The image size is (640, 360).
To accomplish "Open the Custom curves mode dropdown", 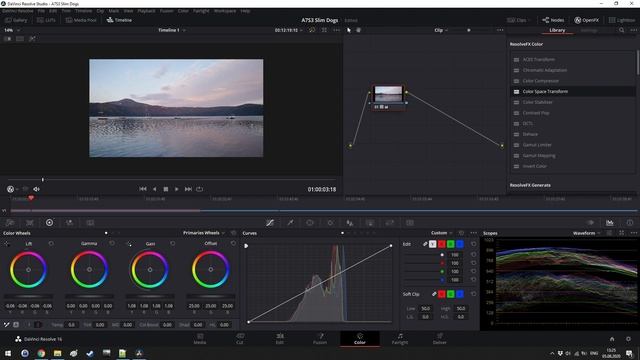I will (441, 233).
